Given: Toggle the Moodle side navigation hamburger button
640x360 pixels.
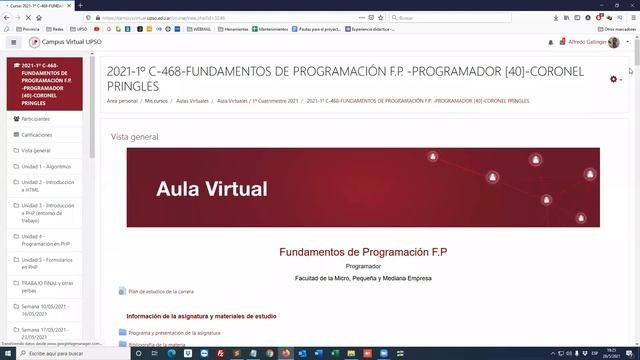Looking at the screenshot, I should [13, 42].
